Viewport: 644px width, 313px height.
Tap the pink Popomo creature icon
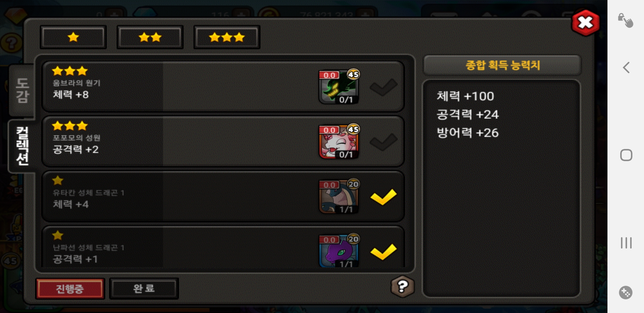pyautogui.click(x=339, y=142)
